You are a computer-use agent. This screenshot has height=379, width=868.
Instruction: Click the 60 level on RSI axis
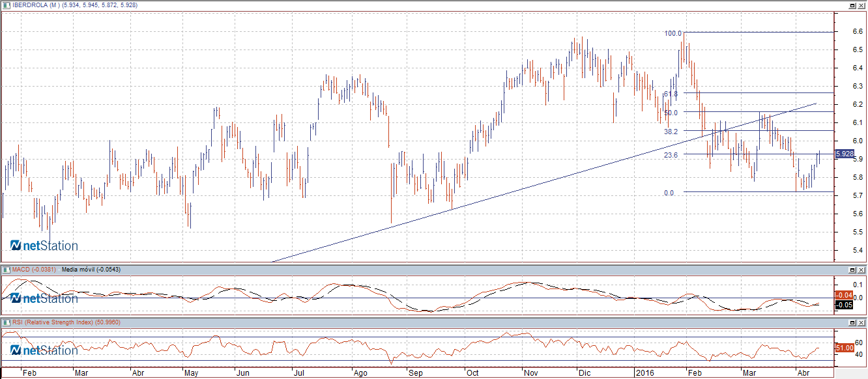point(860,343)
